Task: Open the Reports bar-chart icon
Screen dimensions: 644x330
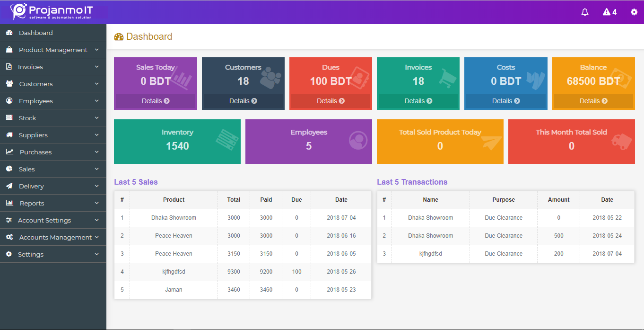Action: (x=10, y=203)
